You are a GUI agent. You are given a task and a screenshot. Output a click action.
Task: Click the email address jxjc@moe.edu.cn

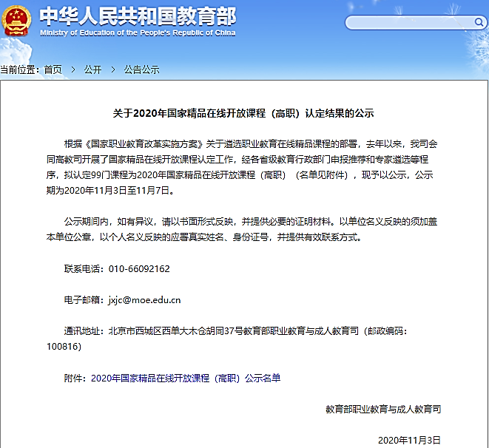tap(144, 300)
